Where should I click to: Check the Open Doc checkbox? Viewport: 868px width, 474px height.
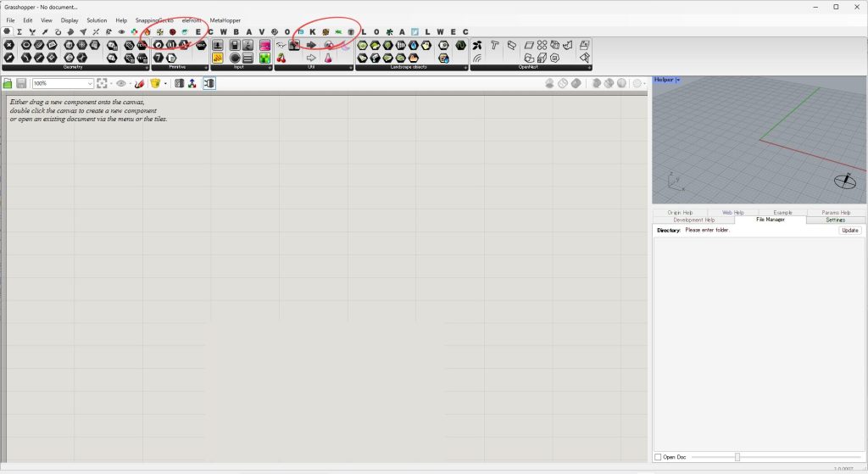click(659, 457)
